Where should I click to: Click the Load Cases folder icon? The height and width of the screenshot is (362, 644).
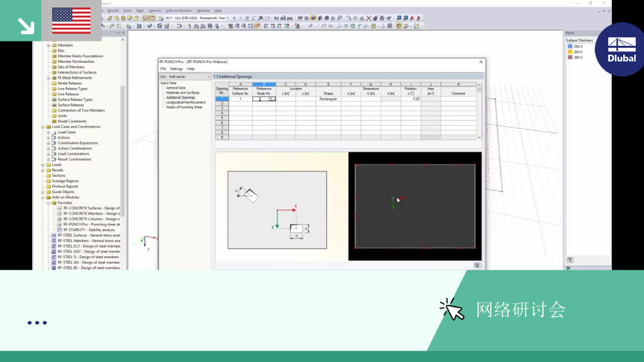click(x=54, y=132)
